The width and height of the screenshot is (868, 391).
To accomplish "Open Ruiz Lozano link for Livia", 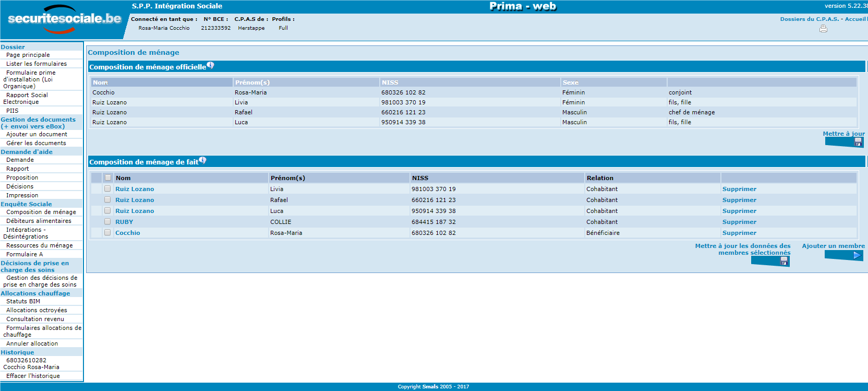I will tap(135, 189).
